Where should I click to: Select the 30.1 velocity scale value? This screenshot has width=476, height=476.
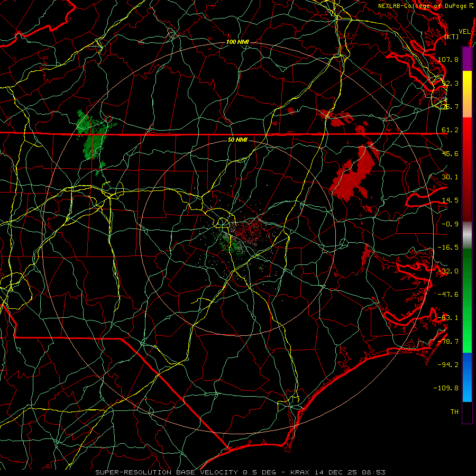pos(450,177)
